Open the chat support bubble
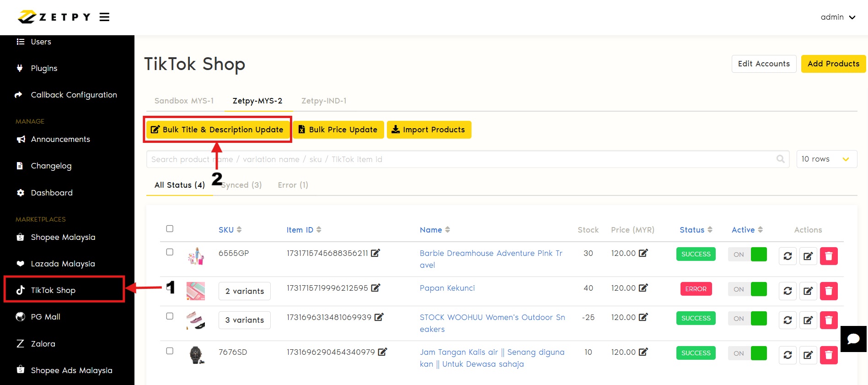868x385 pixels. tap(853, 339)
